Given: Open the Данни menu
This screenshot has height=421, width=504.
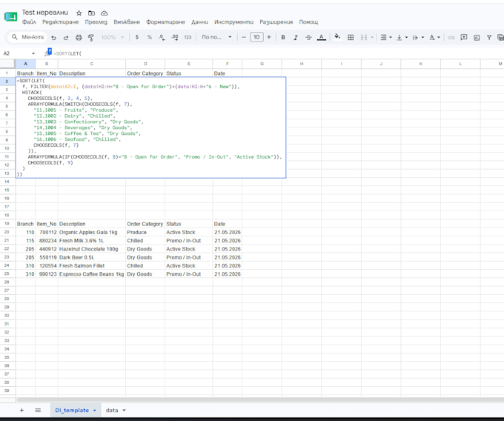Looking at the screenshot, I should pyautogui.click(x=199, y=22).
